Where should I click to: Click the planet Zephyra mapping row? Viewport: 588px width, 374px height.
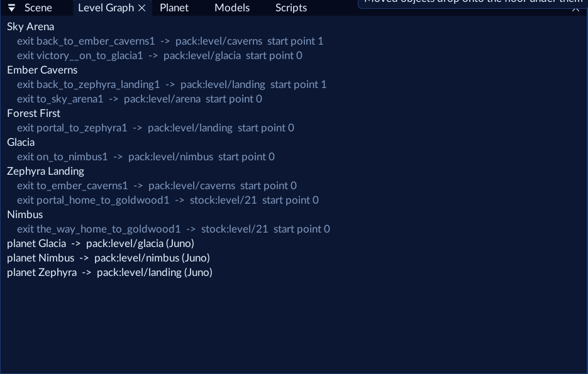109,272
